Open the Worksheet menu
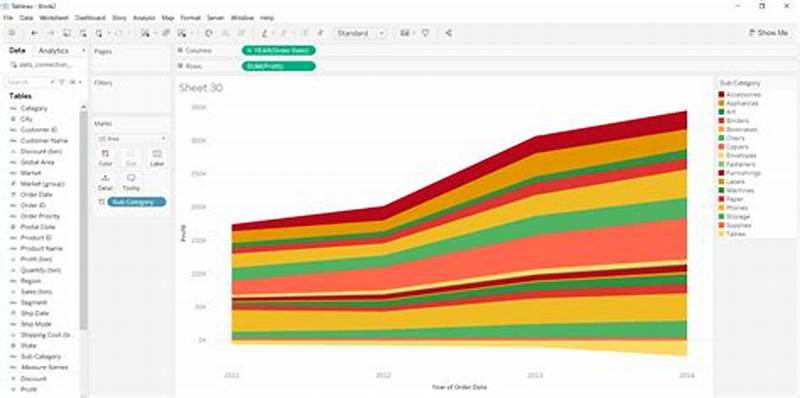The height and width of the screenshot is (398, 800). [54, 18]
